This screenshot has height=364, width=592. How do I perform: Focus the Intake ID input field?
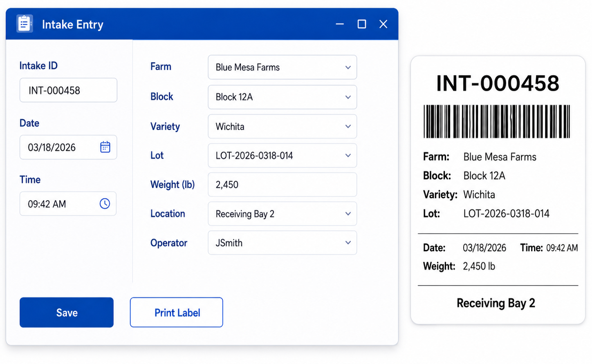[68, 90]
